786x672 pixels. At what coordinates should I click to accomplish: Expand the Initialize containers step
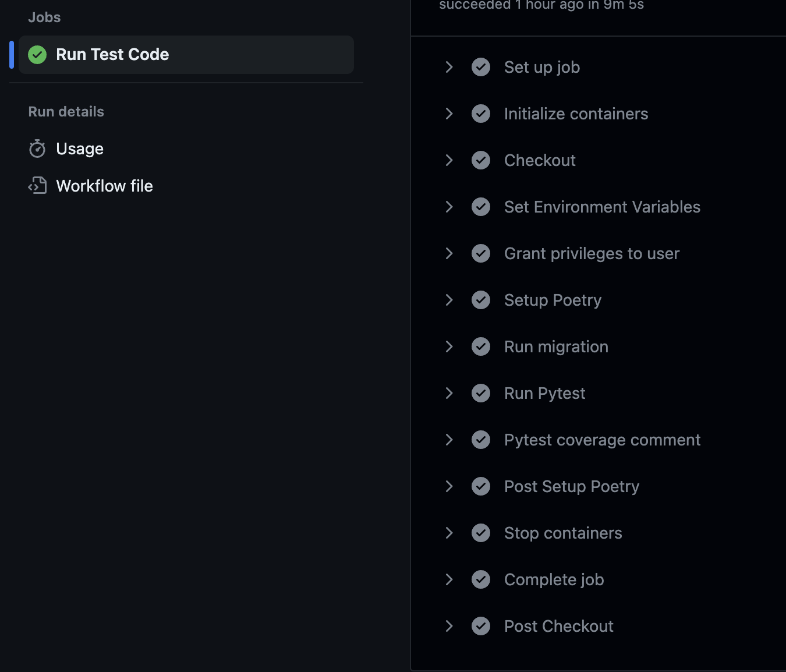(449, 114)
